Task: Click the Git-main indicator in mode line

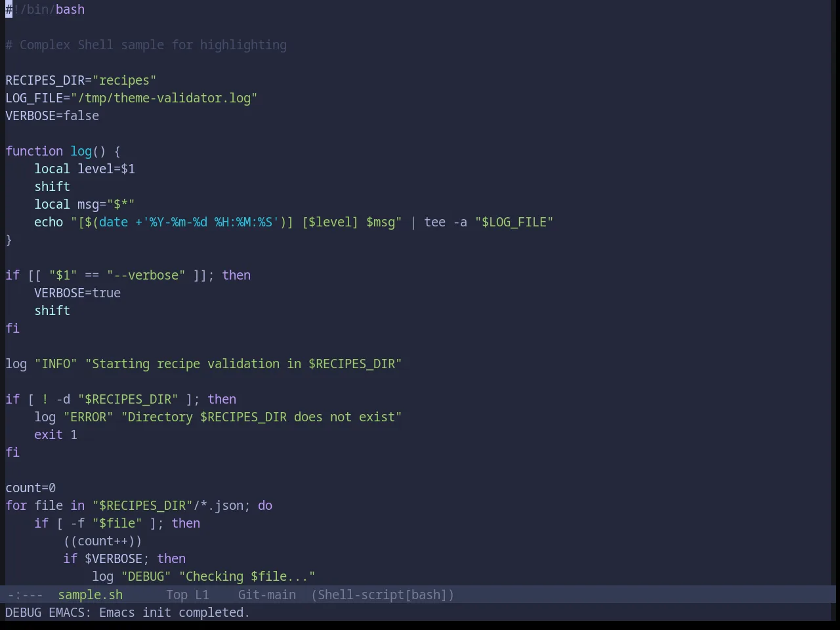Action: coord(267,595)
